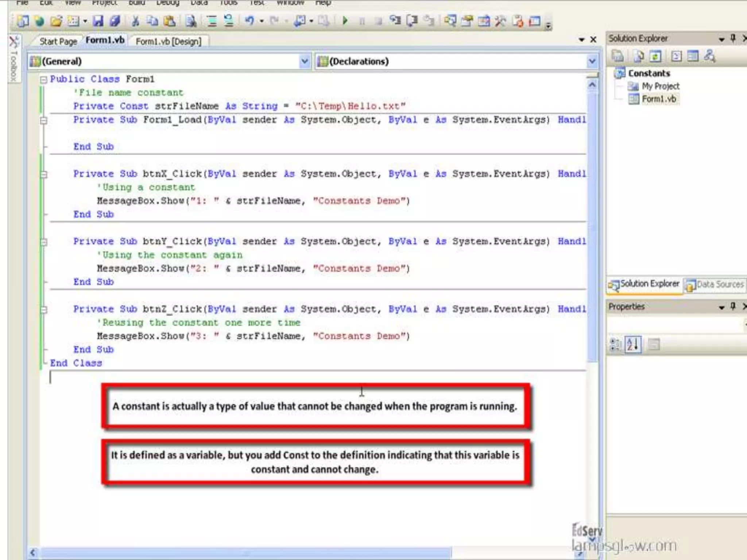Screen dimensions: 747x560
Task: Click the code editor vertical scrollbar thumb
Action: 592,226
